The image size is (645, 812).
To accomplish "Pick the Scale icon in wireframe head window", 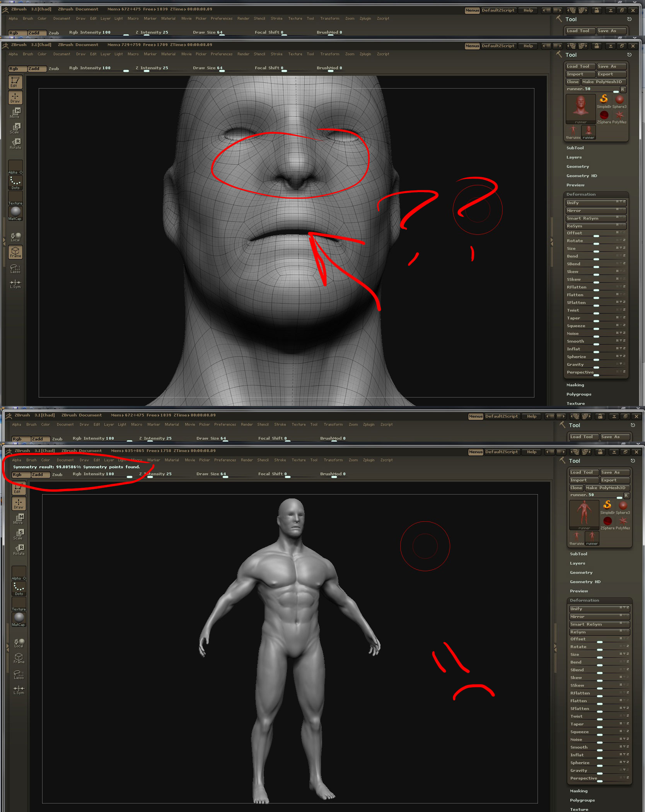I will [x=15, y=128].
